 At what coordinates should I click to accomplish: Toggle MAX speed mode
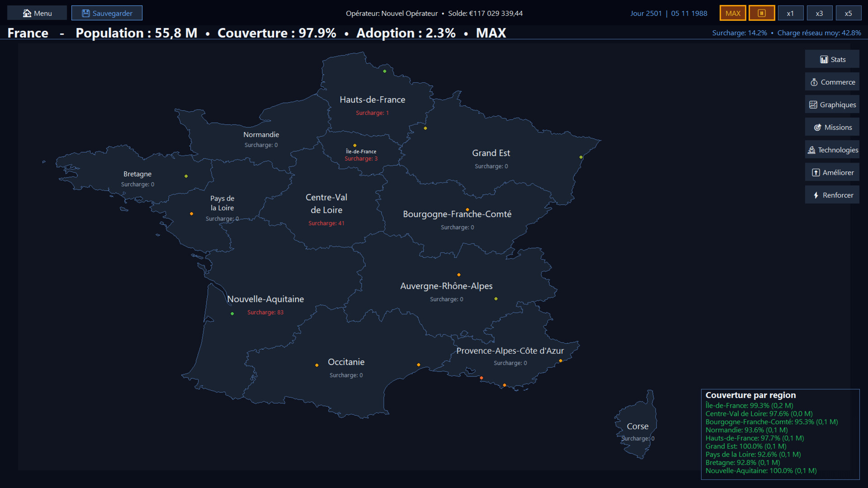[732, 13]
